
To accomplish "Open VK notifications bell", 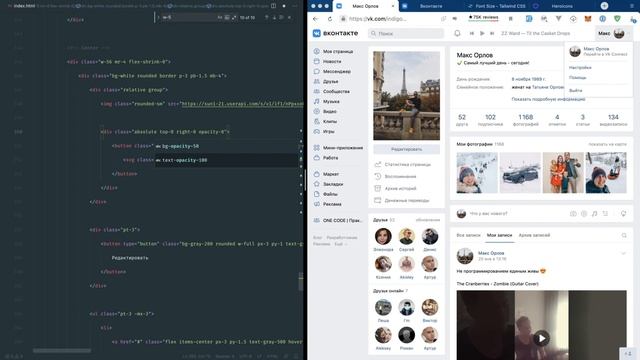I will tap(457, 33).
